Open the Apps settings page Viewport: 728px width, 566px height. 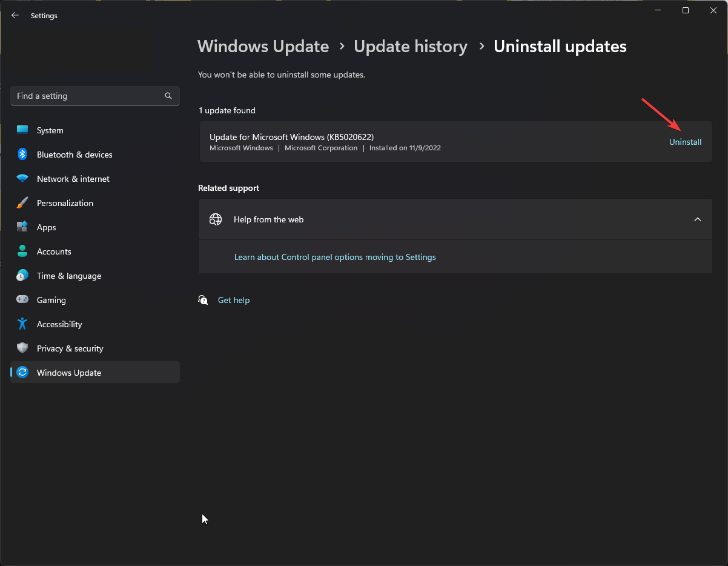[x=95, y=227]
